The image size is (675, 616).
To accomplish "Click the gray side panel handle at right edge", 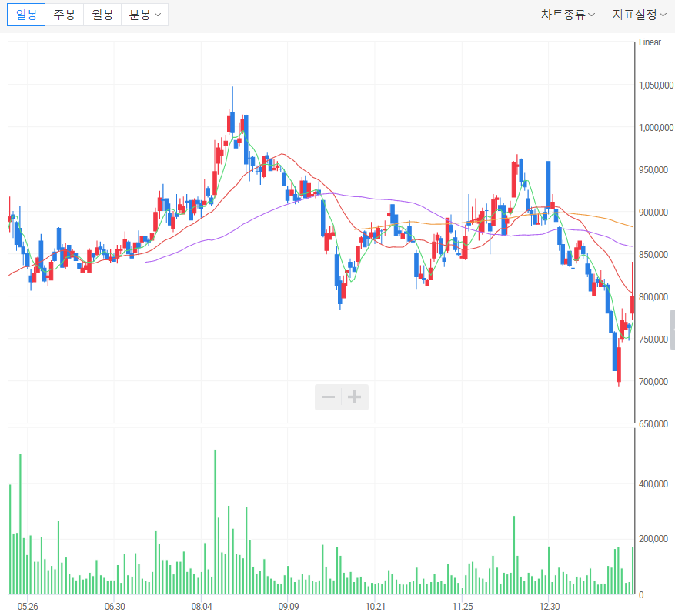I will (x=673, y=330).
